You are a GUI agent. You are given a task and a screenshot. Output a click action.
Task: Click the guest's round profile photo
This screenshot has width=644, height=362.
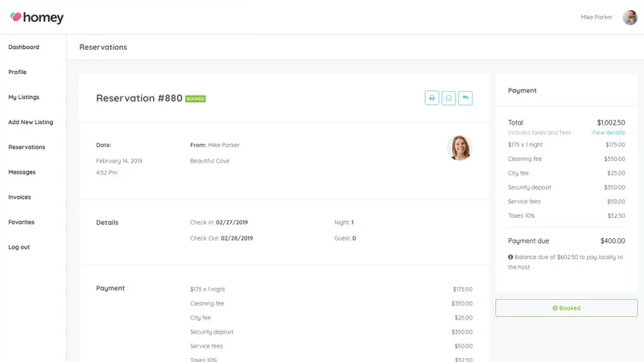click(x=459, y=148)
